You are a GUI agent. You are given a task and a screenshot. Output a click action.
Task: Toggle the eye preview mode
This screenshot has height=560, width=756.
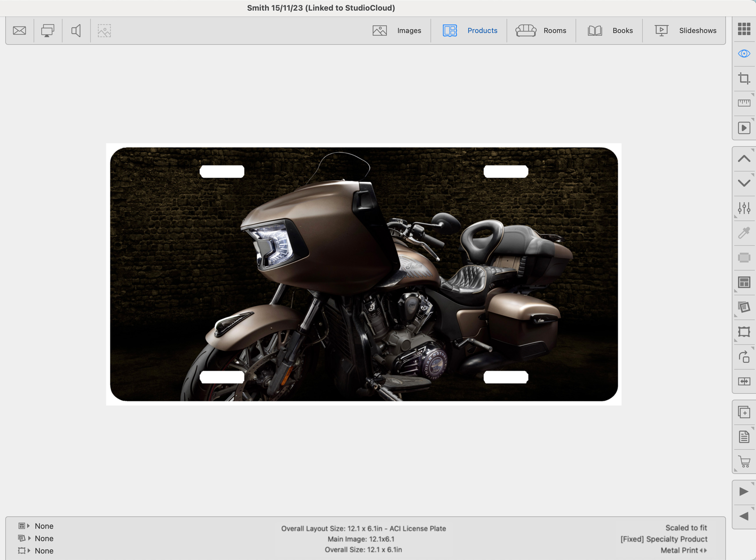[x=744, y=53]
